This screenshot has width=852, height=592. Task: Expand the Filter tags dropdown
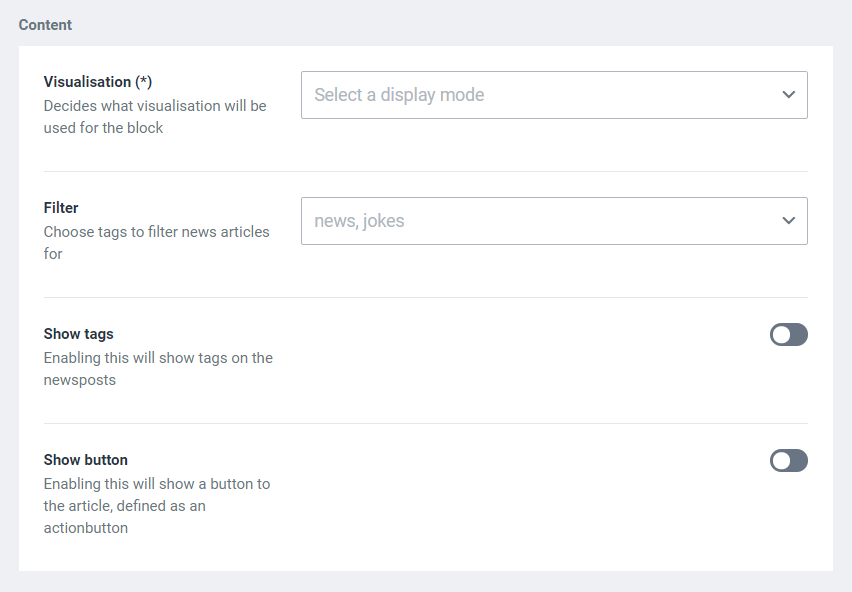553,221
